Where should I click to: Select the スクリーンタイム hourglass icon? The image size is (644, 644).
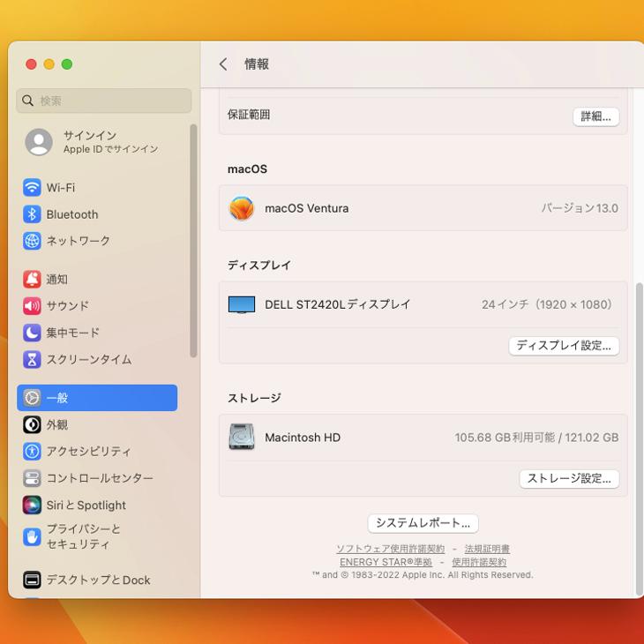click(x=32, y=359)
